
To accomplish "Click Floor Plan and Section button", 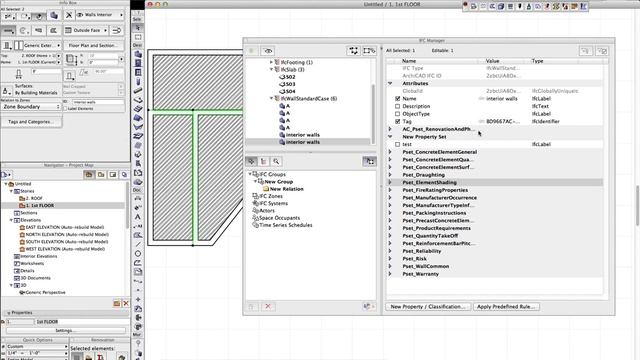I will click(x=93, y=45).
